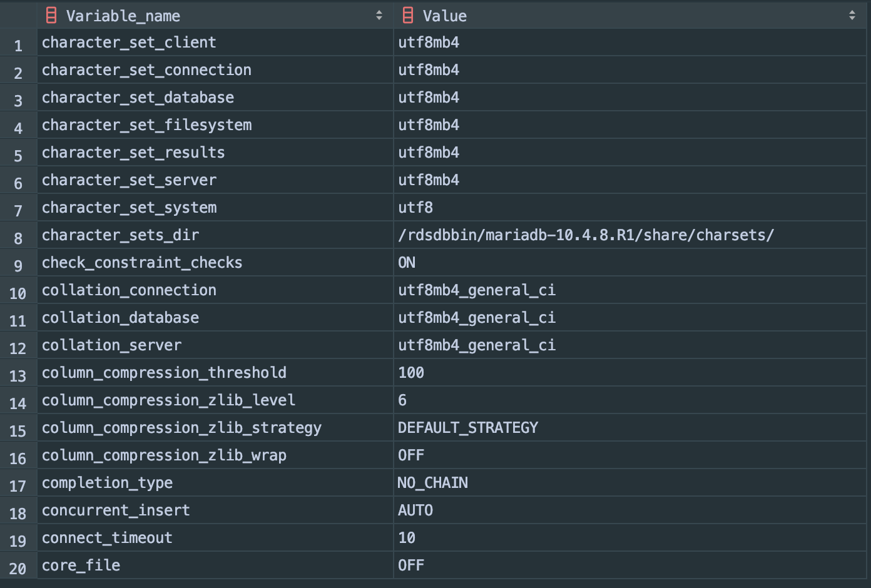Image resolution: width=871 pixels, height=588 pixels.
Task: Click the AUTO value of concurrent_insert
Action: coord(415,510)
